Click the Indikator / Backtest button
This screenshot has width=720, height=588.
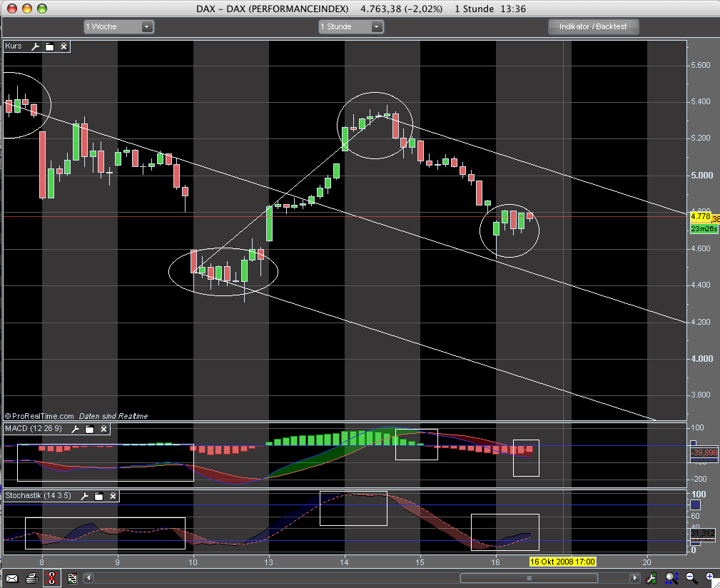coord(593,26)
